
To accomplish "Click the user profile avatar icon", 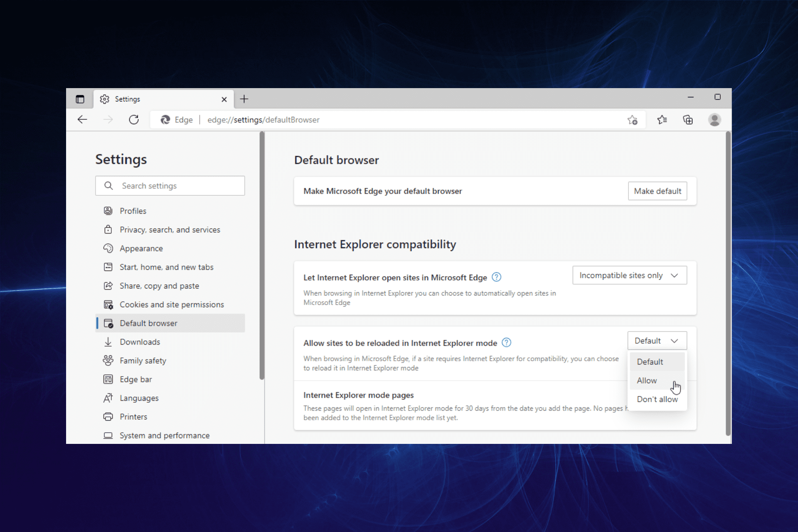I will (x=714, y=120).
